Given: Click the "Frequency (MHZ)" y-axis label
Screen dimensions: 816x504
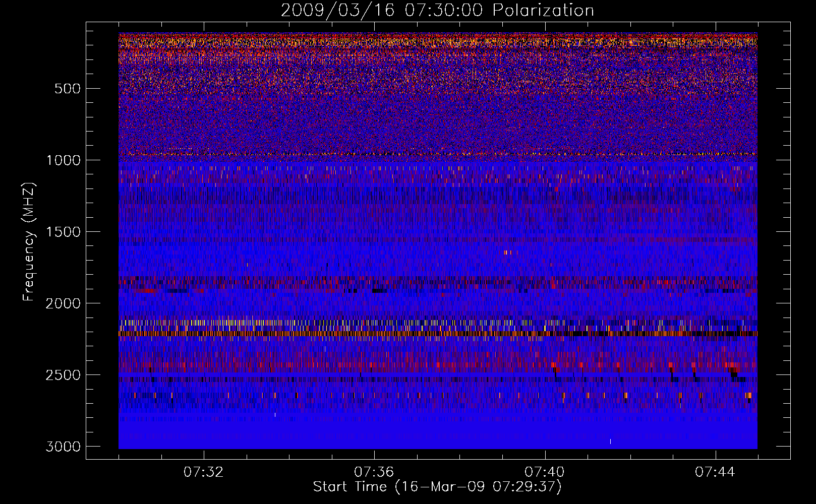Looking at the screenshot, I should point(29,242).
